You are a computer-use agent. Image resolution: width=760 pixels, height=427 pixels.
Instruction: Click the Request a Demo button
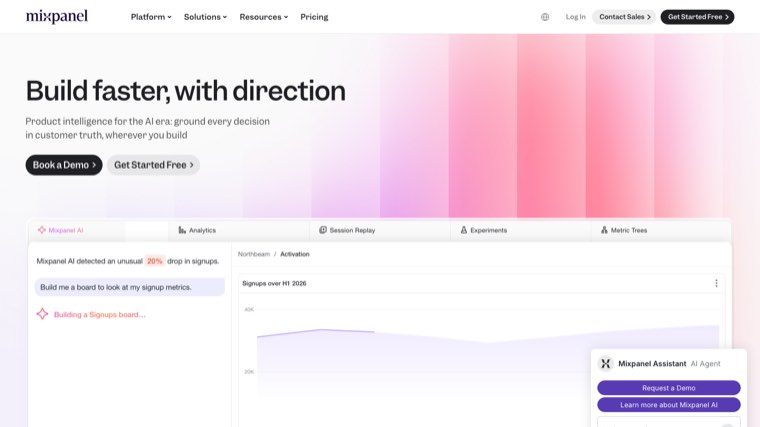tap(669, 388)
